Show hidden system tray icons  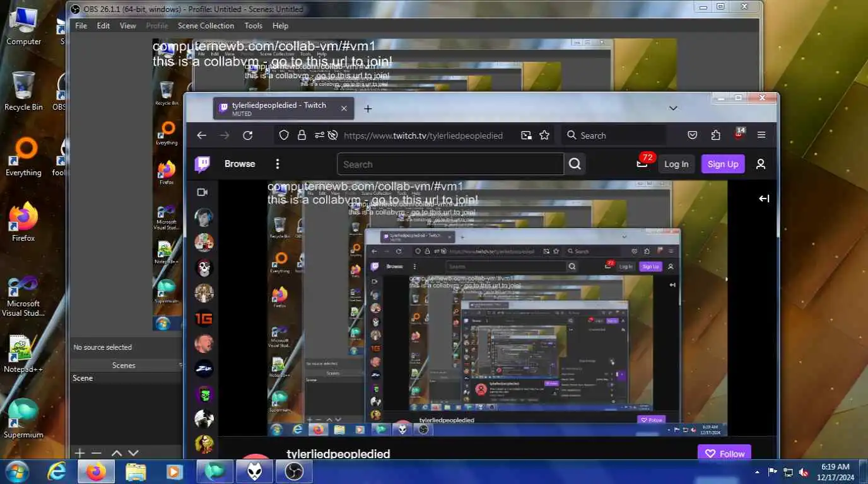click(757, 472)
